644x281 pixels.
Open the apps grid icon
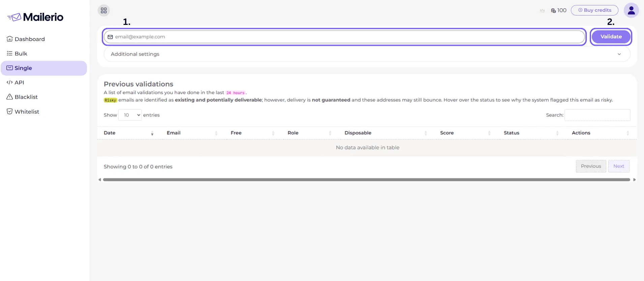(x=104, y=10)
